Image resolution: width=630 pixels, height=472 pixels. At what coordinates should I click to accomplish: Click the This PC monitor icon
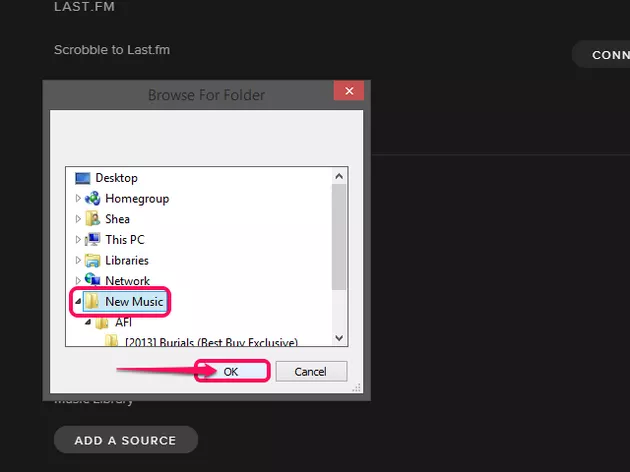point(93,239)
